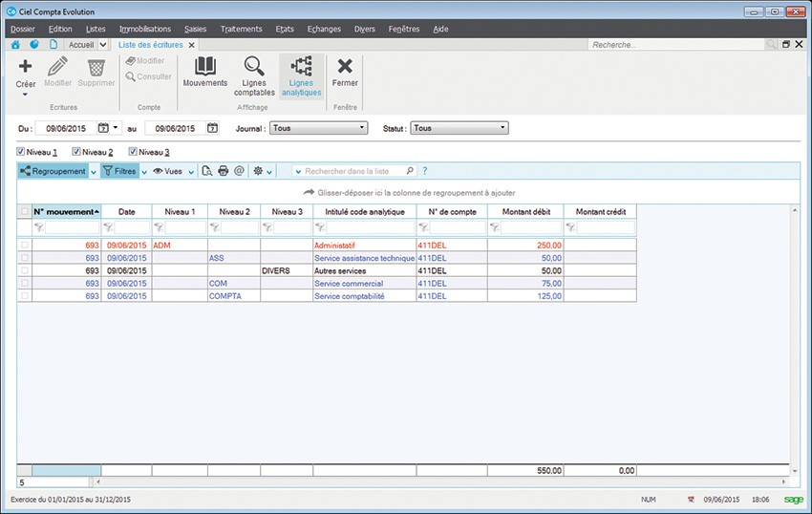Open the Mouvements book view

coord(204,66)
